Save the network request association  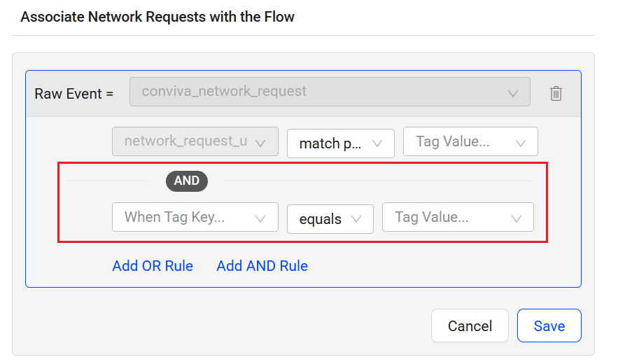[549, 325]
